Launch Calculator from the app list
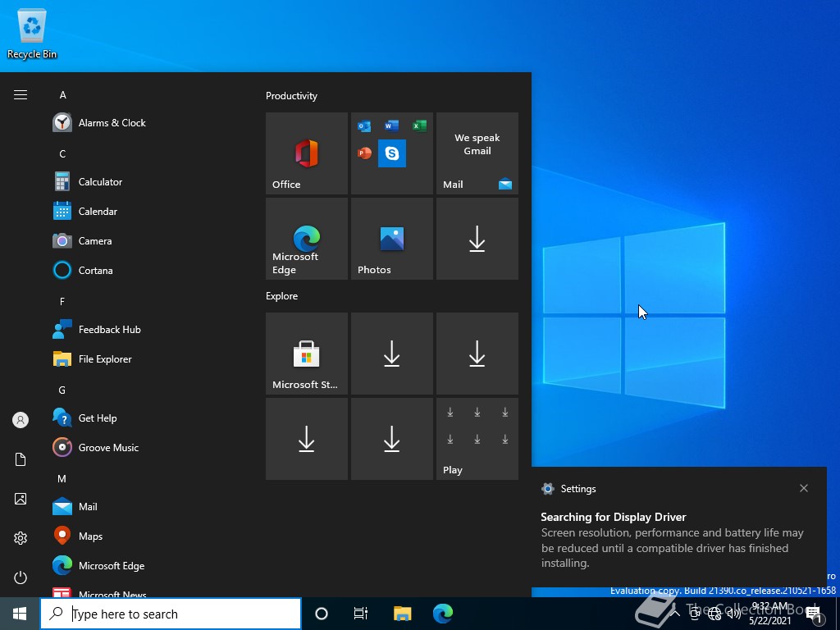The height and width of the screenshot is (630, 840). pos(100,182)
